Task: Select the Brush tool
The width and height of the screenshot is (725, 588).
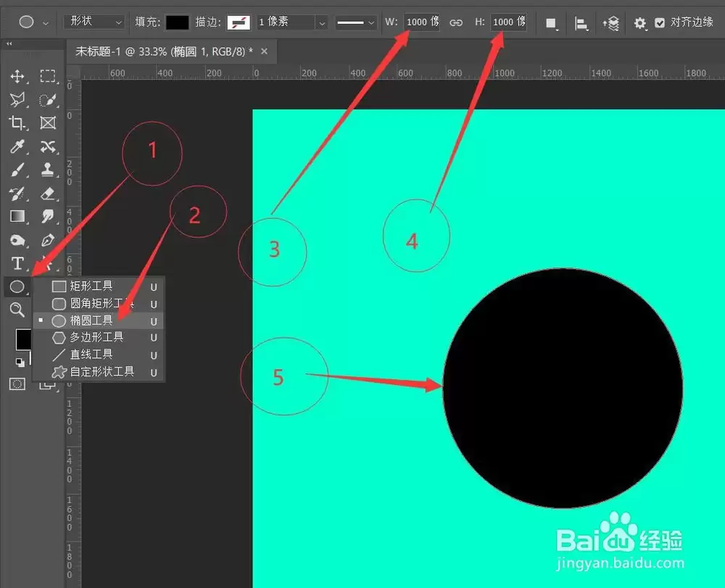Action: (17, 170)
